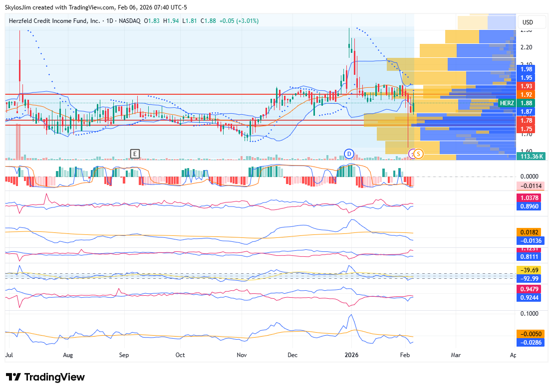Click the orange 0.0182 indicator label

coord(529,232)
